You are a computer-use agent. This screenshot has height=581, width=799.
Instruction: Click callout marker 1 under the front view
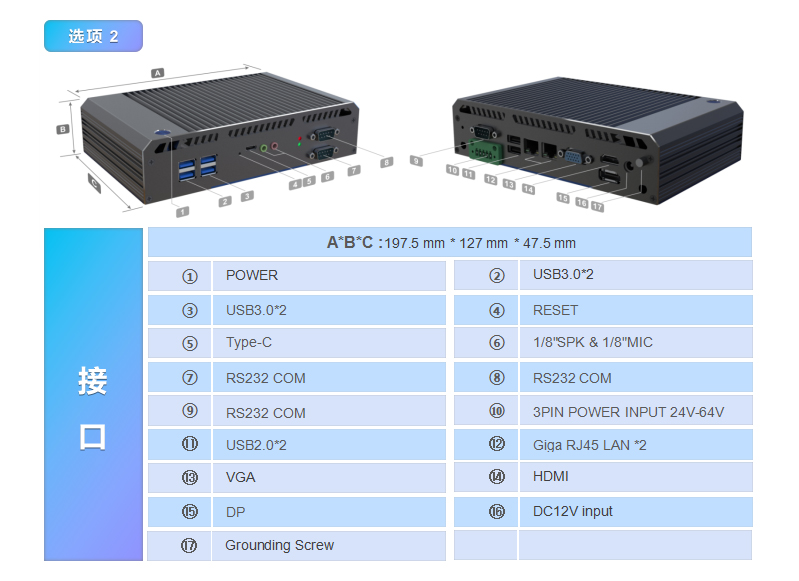point(182,212)
